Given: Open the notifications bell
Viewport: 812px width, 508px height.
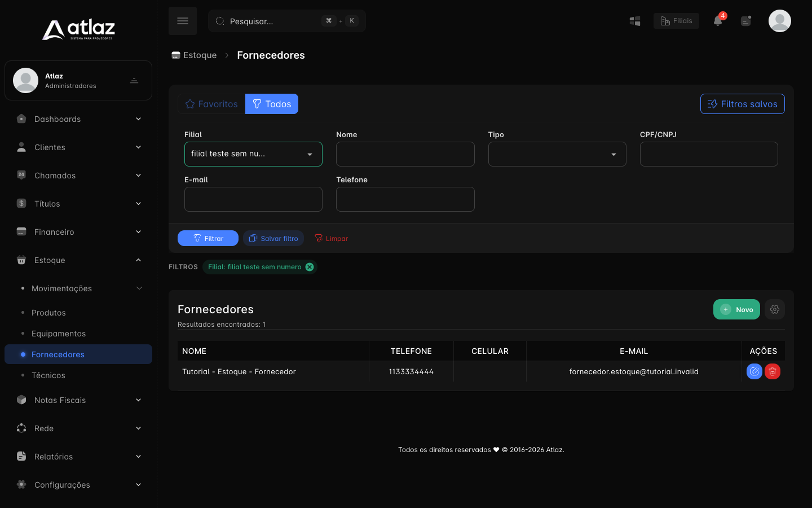Looking at the screenshot, I should pyautogui.click(x=718, y=21).
